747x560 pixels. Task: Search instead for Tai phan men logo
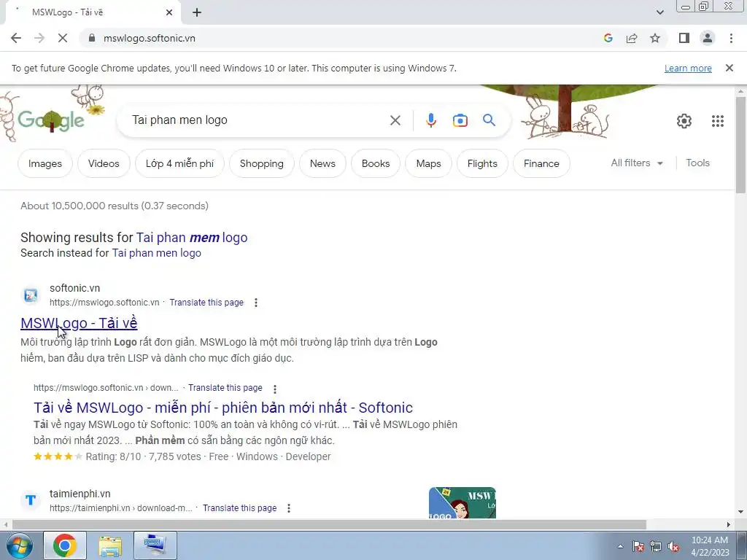pyautogui.click(x=156, y=253)
